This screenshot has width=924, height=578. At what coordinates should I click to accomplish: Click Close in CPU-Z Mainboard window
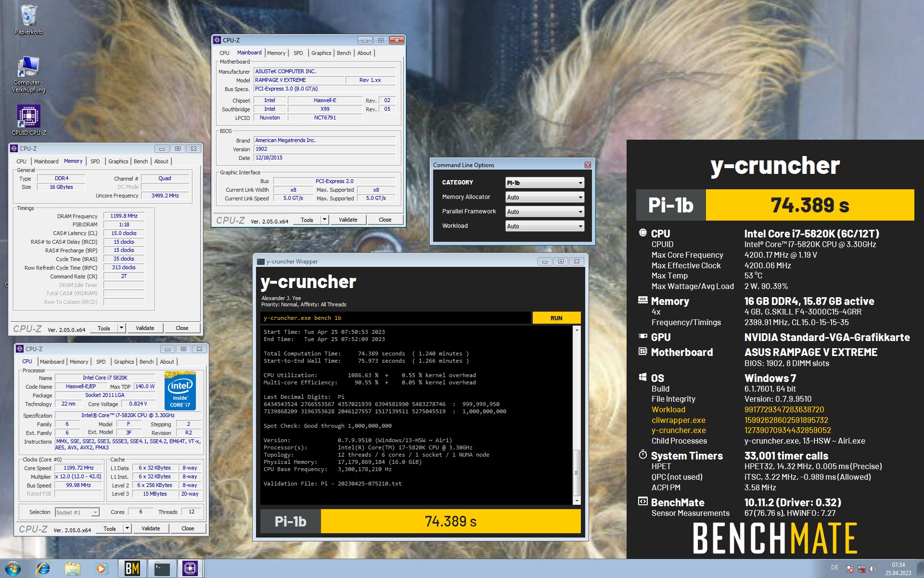pos(385,220)
